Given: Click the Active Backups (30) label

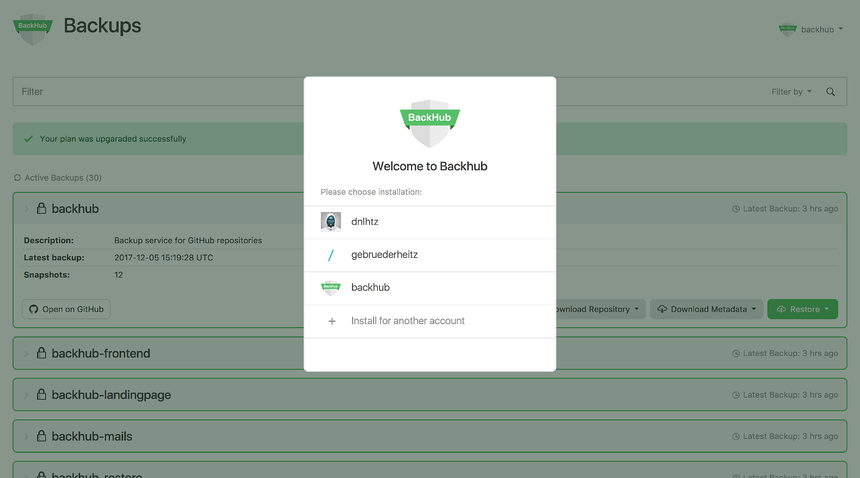Looking at the screenshot, I should point(63,178).
